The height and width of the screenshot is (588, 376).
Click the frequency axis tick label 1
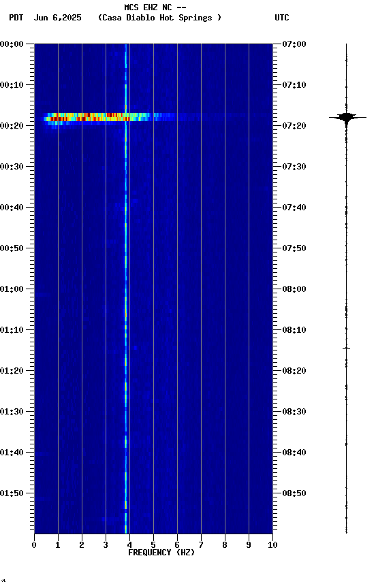click(58, 545)
